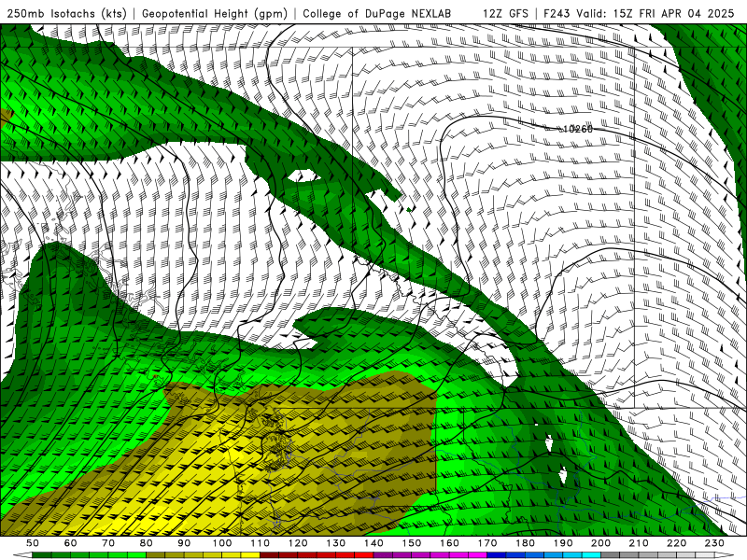Click the 230 knot colorbar label
747x560 pixels.
pyautogui.click(x=715, y=543)
